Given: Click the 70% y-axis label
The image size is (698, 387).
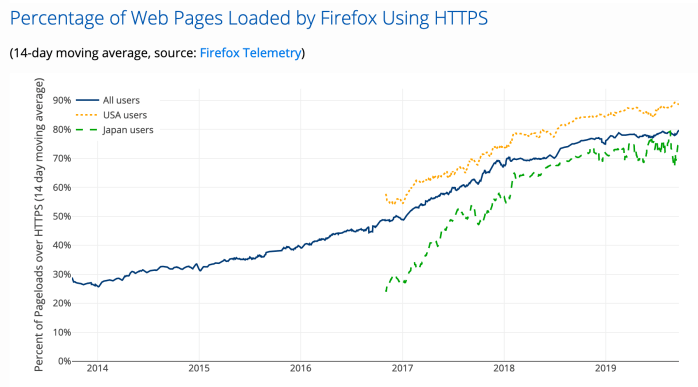Looking at the screenshot, I should [62, 159].
